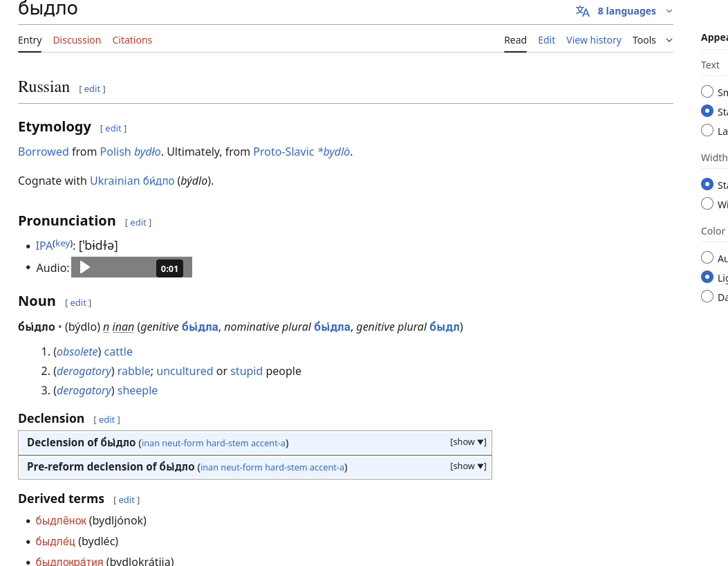This screenshot has width=728, height=566.
Task: Show the Pre-reform declension table
Action: pos(468,466)
